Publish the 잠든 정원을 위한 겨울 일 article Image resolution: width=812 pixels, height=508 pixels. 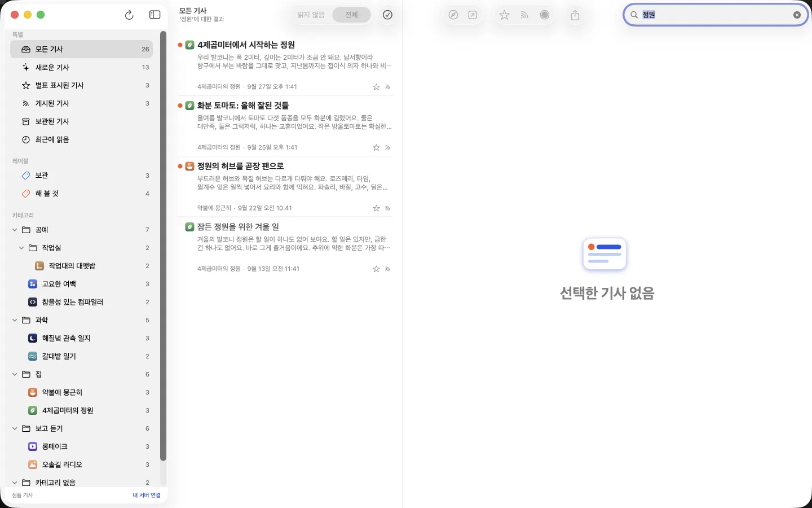point(388,269)
